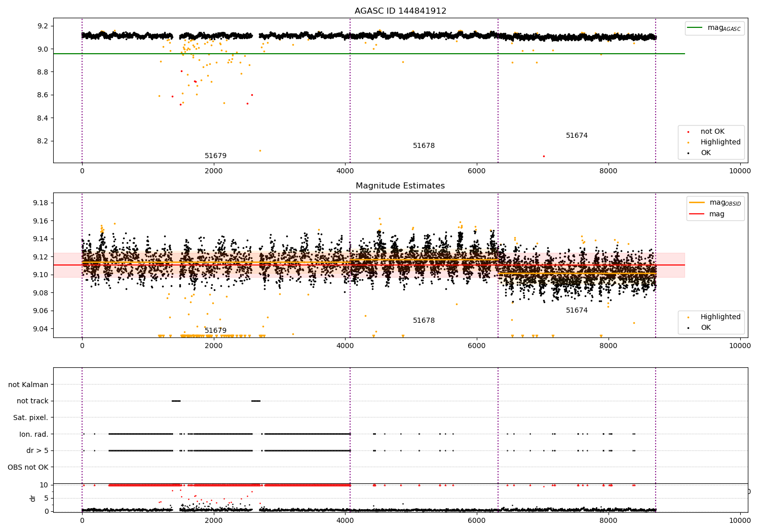
Task: Select the mag OBSID legend entry
Action: 715,203
